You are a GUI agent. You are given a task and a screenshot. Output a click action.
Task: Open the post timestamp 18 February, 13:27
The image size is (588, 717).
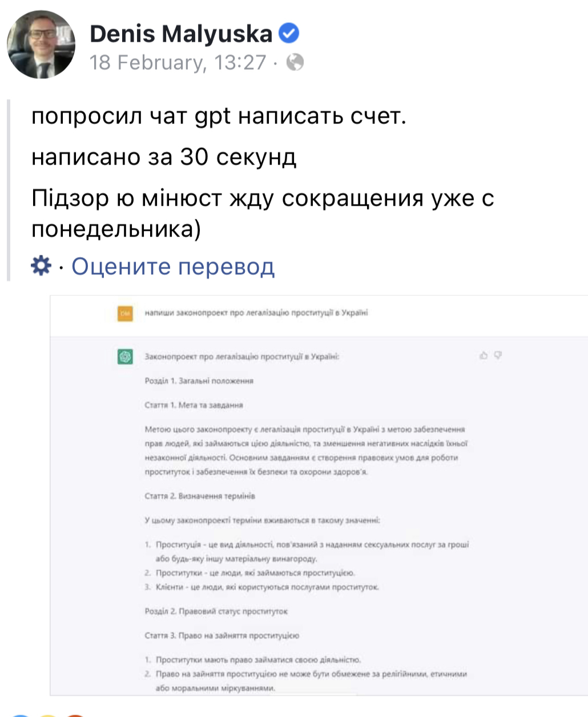[178, 62]
